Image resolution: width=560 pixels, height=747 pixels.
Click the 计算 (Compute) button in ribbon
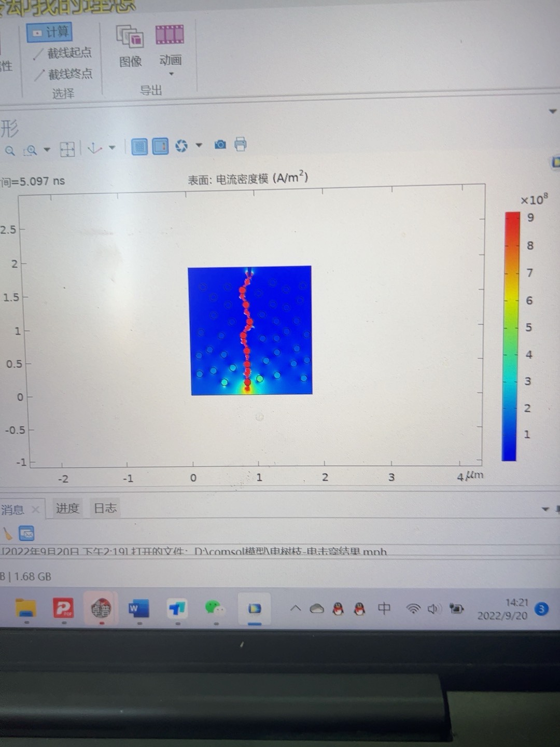pyautogui.click(x=49, y=32)
